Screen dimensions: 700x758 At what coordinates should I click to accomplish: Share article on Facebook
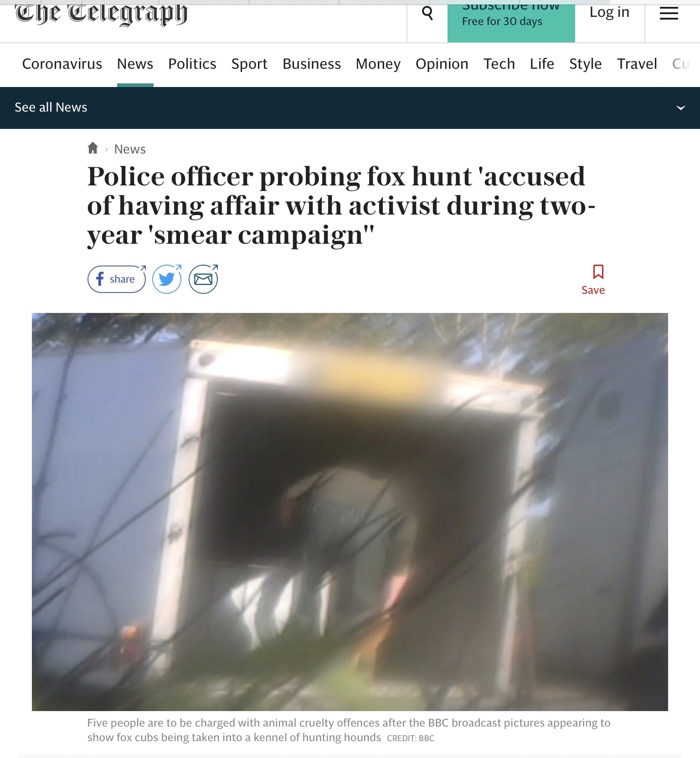pyautogui.click(x=117, y=279)
